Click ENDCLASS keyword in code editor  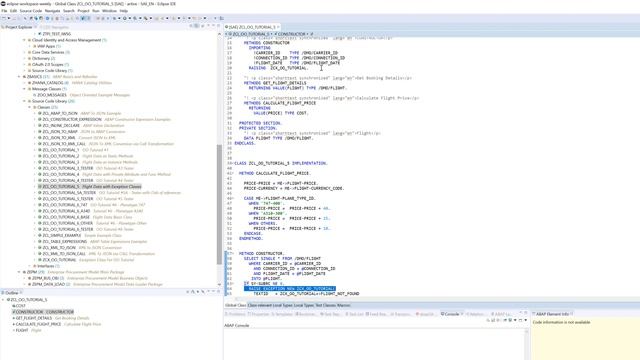click(x=245, y=143)
